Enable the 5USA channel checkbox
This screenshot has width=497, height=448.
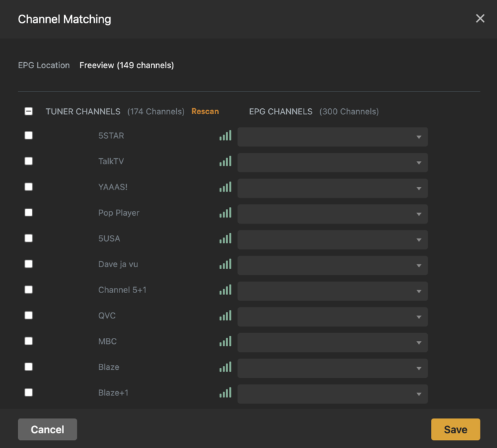[29, 238]
